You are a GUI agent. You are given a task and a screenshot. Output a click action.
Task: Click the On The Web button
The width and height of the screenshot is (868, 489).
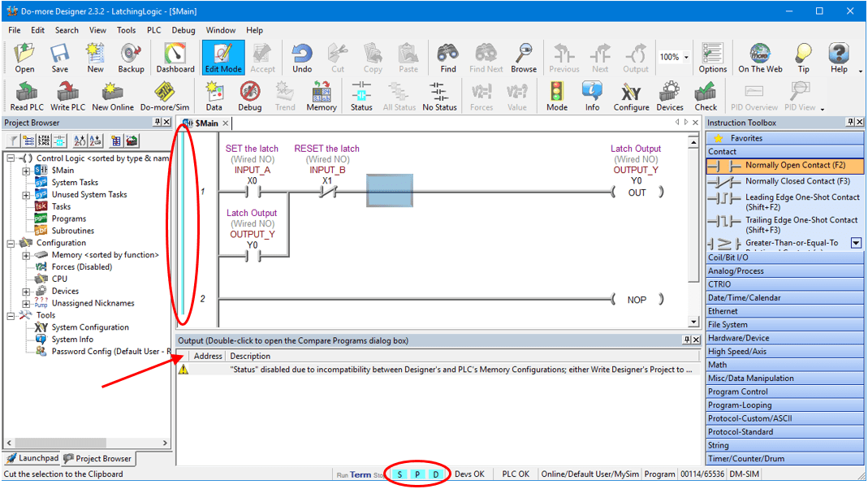click(x=760, y=57)
